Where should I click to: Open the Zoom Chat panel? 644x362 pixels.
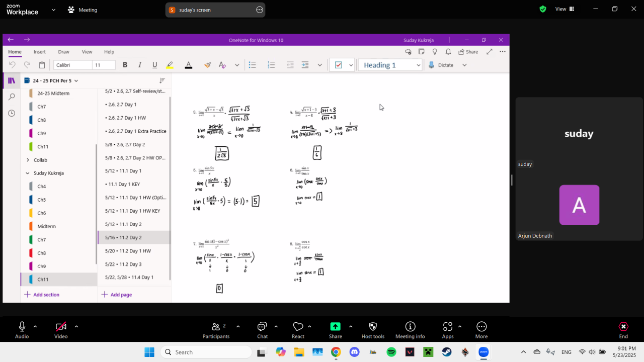tap(262, 327)
